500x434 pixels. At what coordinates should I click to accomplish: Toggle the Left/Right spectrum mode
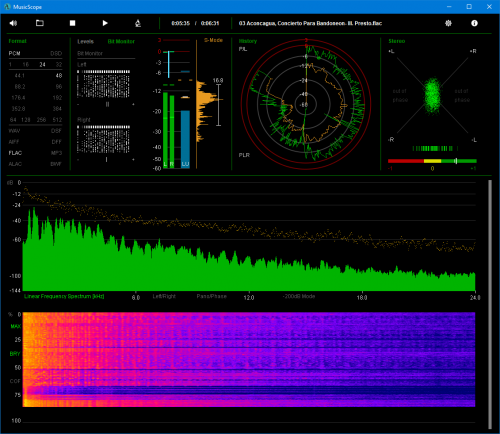tap(164, 296)
